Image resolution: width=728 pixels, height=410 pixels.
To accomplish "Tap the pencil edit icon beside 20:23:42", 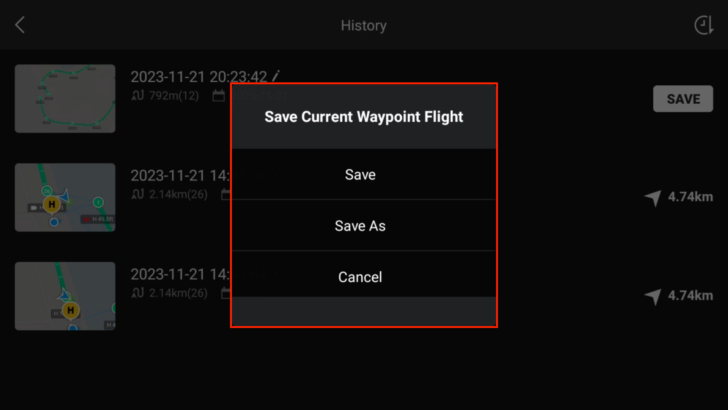I will click(x=276, y=76).
